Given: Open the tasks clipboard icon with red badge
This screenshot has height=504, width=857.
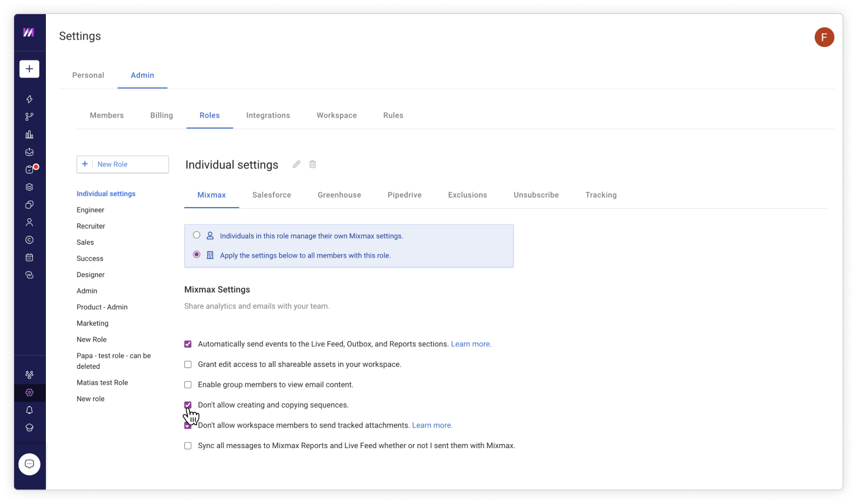Looking at the screenshot, I should 31,169.
